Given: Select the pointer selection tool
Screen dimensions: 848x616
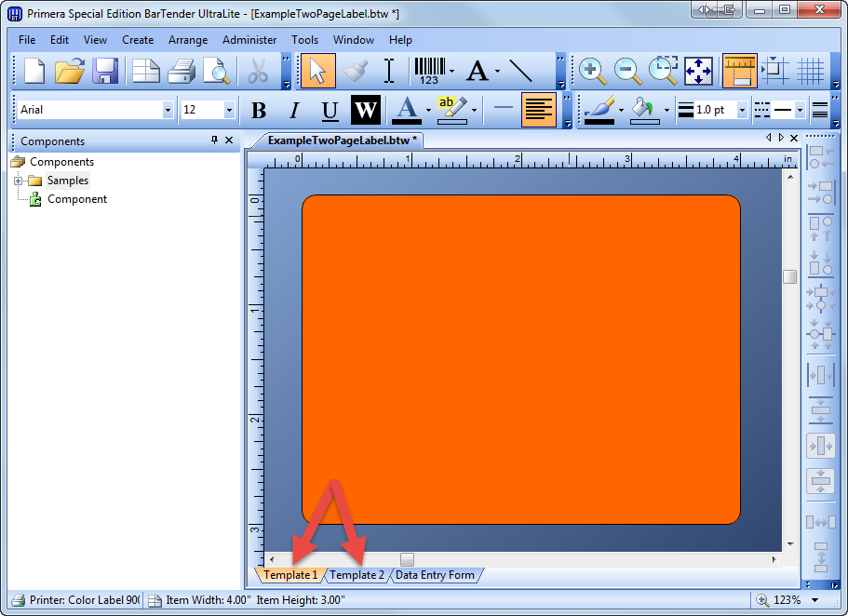Looking at the screenshot, I should coord(317,71).
